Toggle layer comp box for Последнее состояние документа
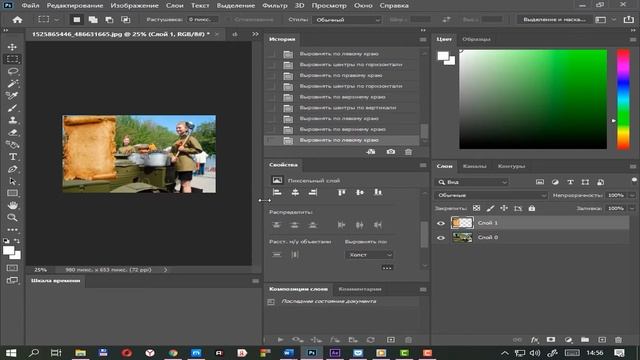This screenshot has height=360, width=640. pos(271,302)
